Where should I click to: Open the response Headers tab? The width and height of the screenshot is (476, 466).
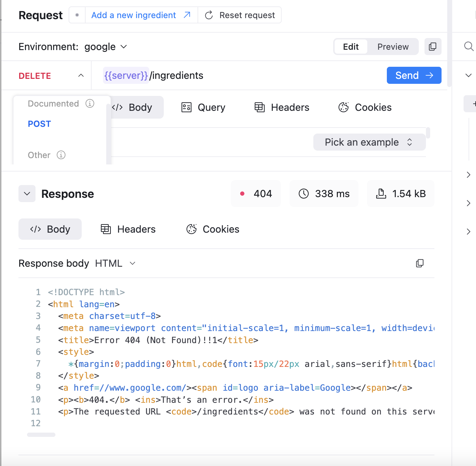pos(128,229)
